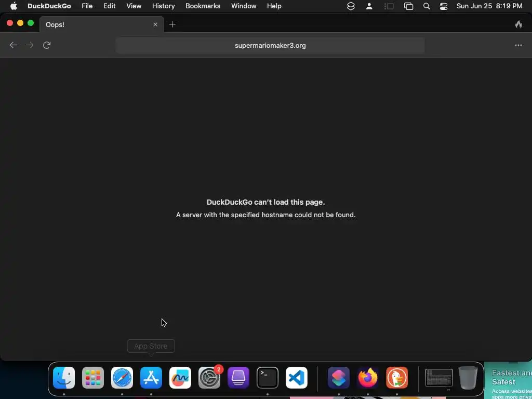Open the File menu
The image size is (532, 399).
click(x=87, y=6)
